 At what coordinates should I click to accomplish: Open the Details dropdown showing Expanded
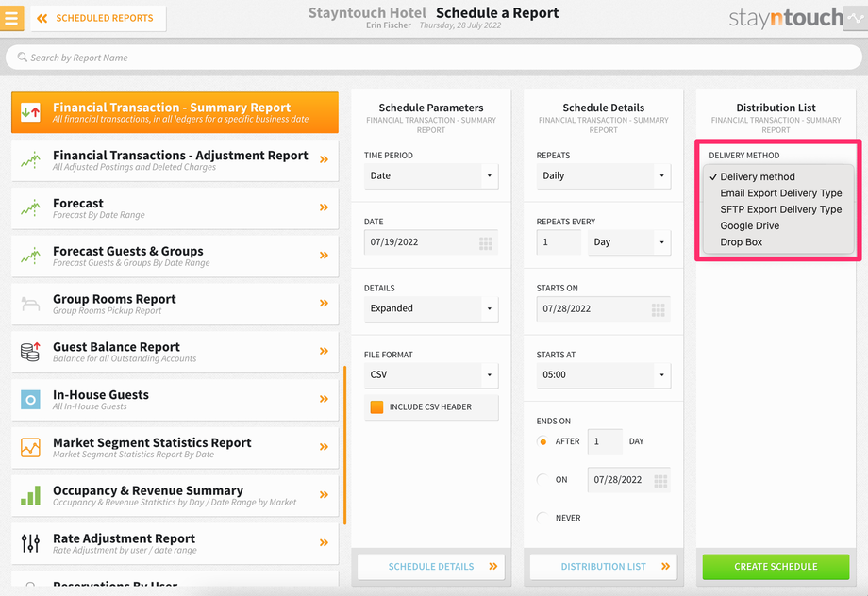pyautogui.click(x=431, y=308)
